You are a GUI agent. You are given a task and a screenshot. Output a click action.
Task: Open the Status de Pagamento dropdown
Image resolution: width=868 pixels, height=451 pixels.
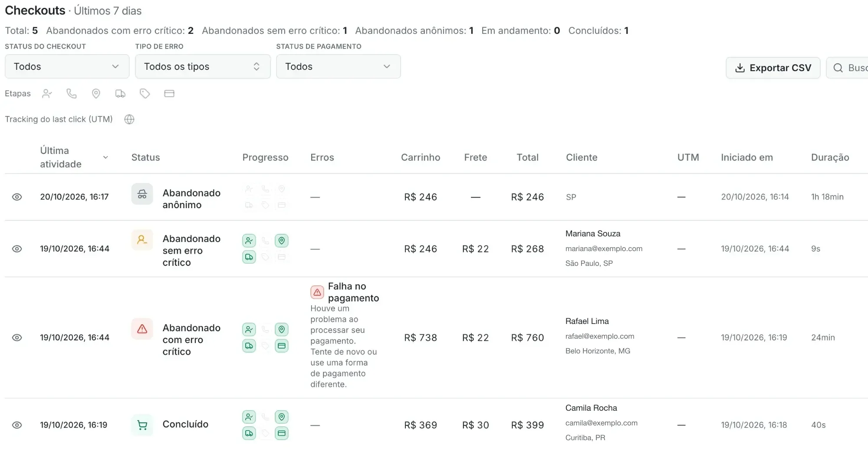[338, 66]
